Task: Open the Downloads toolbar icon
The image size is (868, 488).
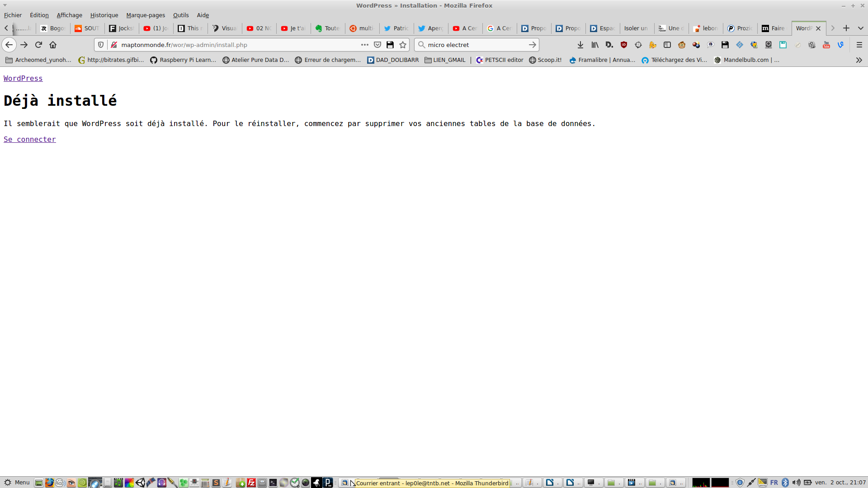Action: tap(580, 45)
